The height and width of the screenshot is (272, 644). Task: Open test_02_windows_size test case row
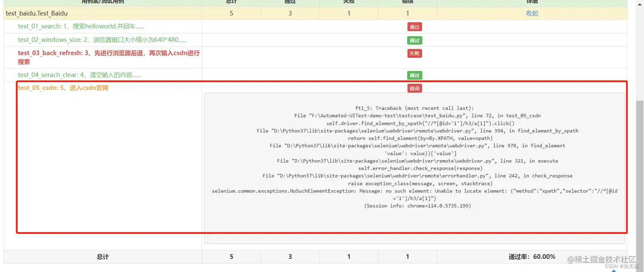coord(102,40)
